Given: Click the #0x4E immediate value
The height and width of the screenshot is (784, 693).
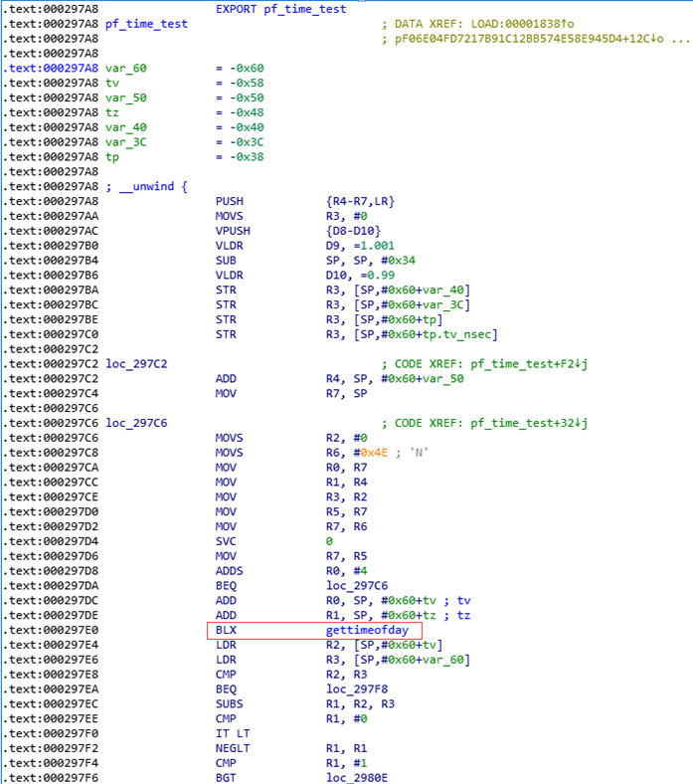Looking at the screenshot, I should tap(371, 453).
